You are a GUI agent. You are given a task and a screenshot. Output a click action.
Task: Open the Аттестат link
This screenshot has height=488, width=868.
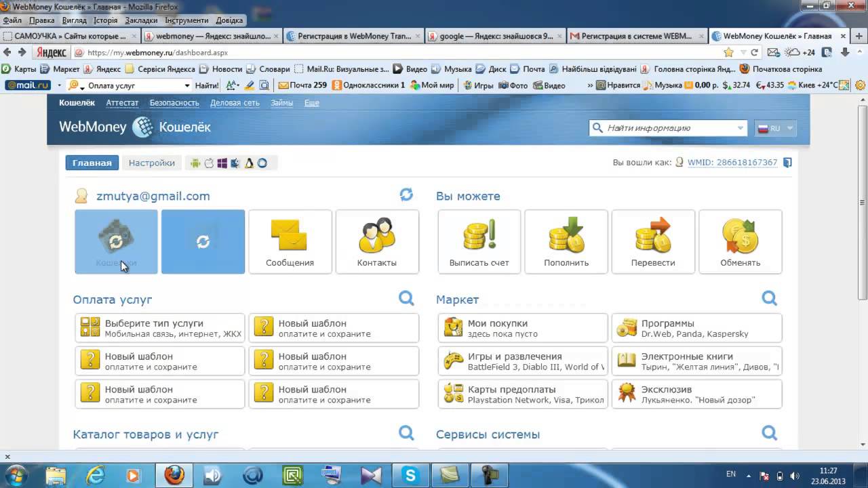point(122,103)
